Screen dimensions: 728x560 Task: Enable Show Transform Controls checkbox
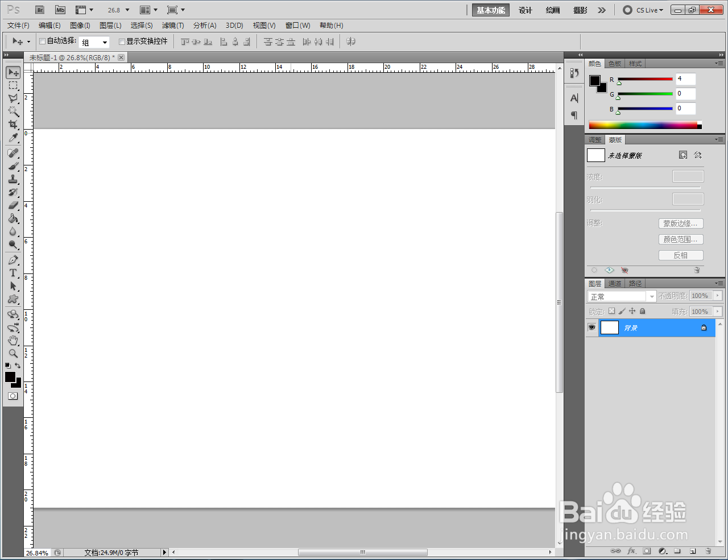click(x=122, y=42)
